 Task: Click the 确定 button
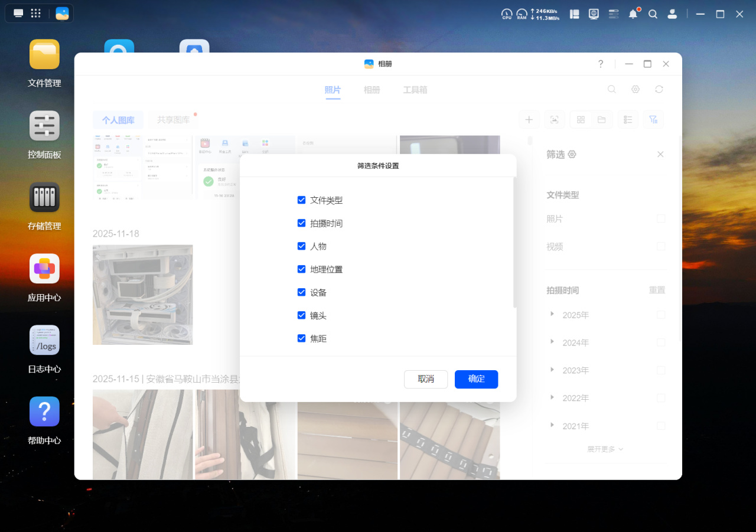[477, 379]
